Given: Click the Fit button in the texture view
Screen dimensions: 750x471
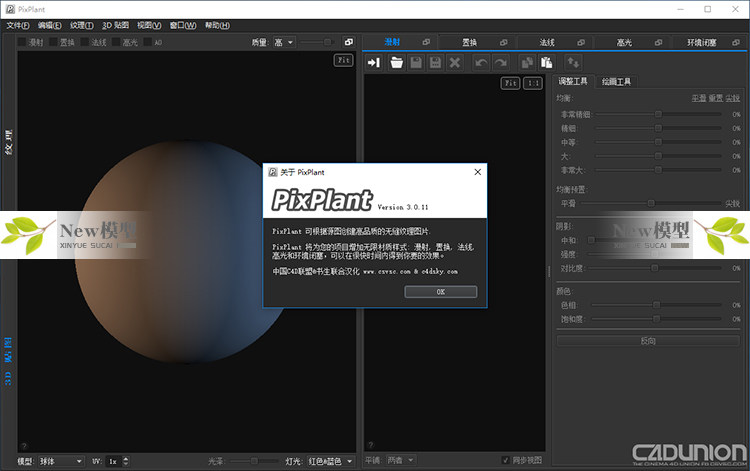Looking at the screenshot, I should pos(510,83).
